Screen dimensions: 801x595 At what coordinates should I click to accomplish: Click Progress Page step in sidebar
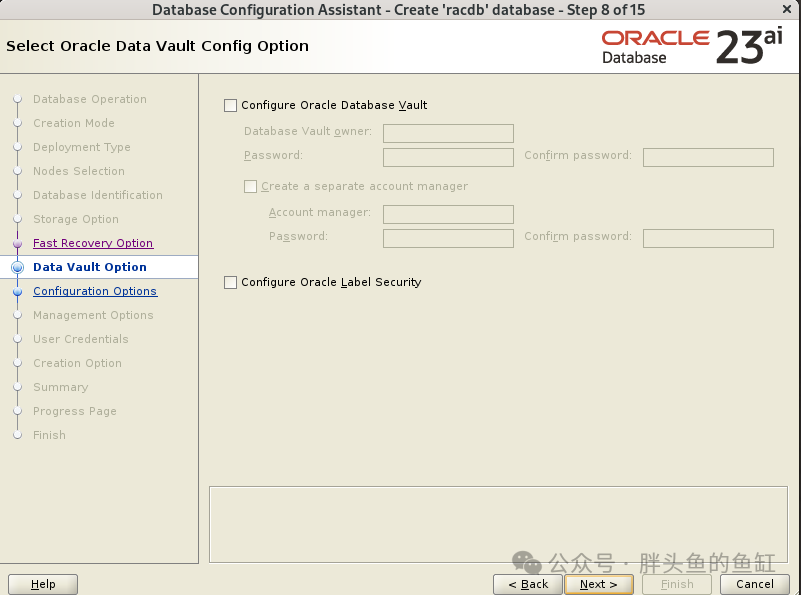tap(75, 411)
